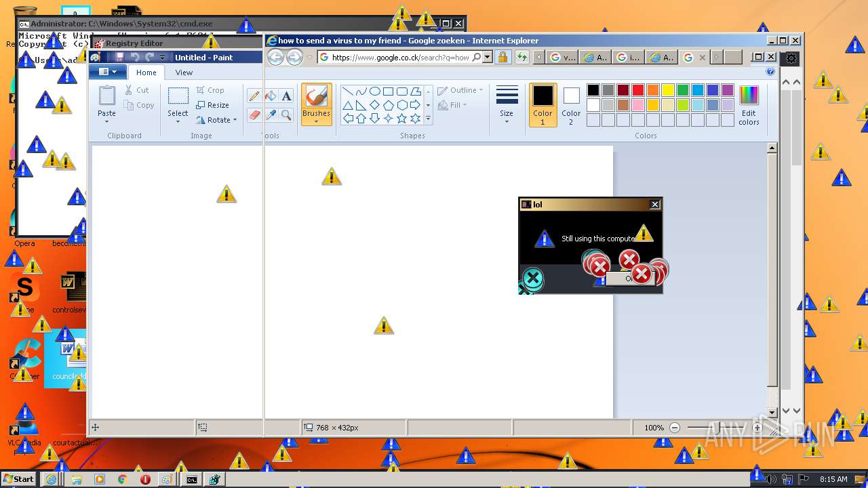
Task: Open the shape Fill dropdown in Paint
Action: coord(452,105)
